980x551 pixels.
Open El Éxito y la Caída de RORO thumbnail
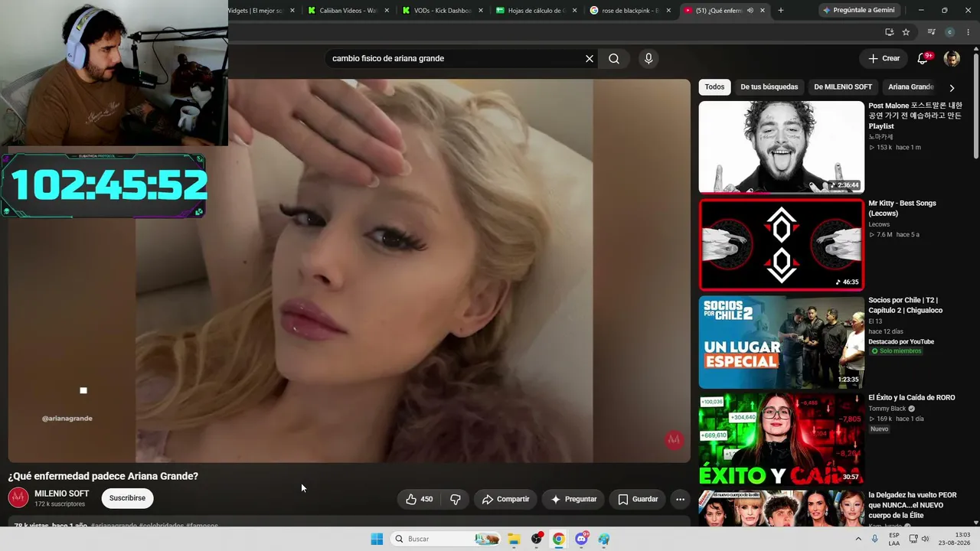[x=781, y=439]
